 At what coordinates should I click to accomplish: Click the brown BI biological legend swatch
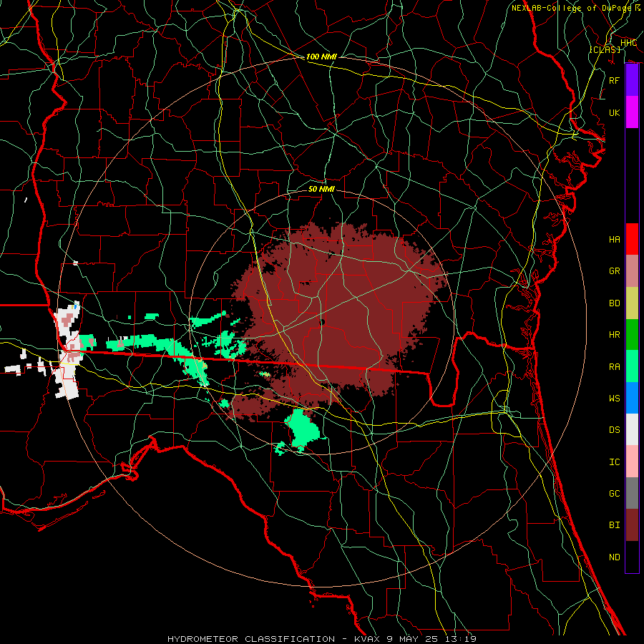pos(632,525)
